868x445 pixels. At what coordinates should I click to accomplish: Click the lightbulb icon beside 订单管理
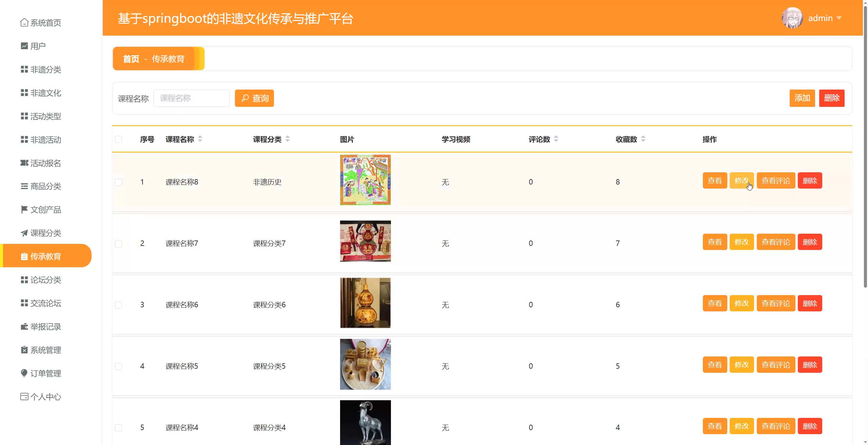tap(24, 373)
